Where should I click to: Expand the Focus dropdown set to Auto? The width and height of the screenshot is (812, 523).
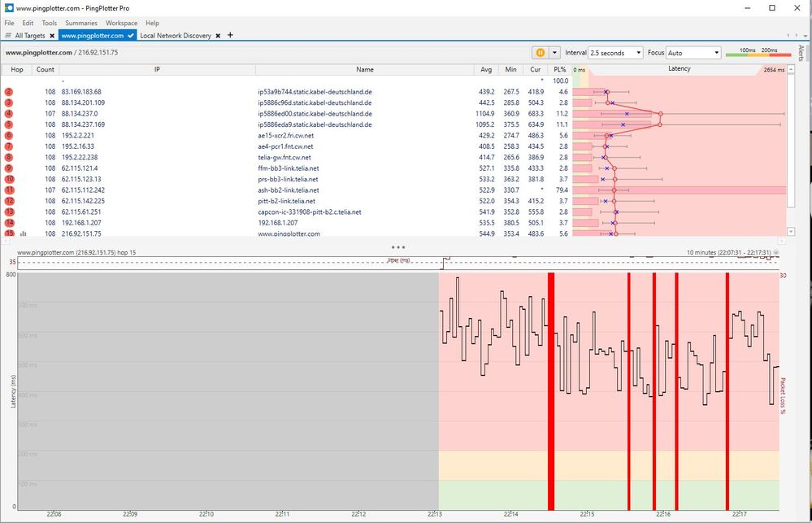coord(693,53)
